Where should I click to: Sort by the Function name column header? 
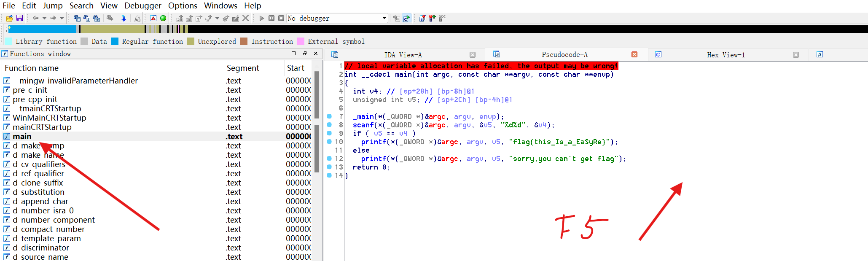click(x=113, y=68)
